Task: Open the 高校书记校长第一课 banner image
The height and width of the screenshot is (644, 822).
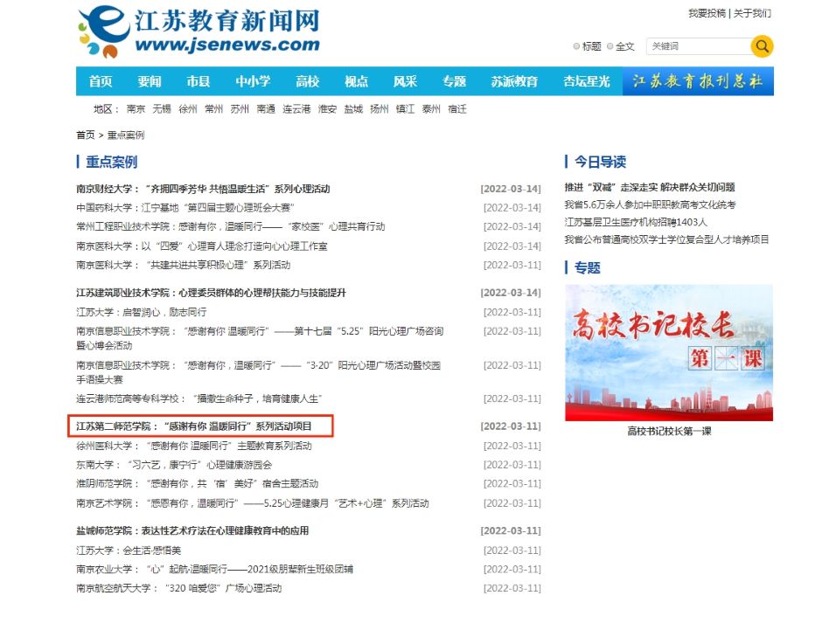Action: [x=669, y=352]
